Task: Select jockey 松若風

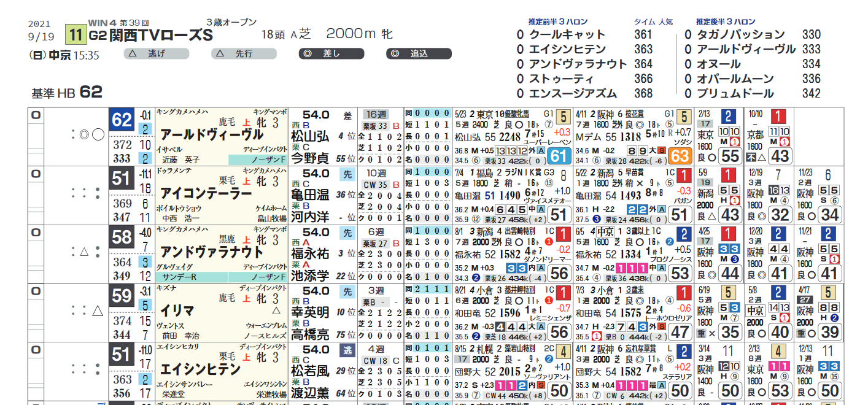Action: tap(311, 371)
